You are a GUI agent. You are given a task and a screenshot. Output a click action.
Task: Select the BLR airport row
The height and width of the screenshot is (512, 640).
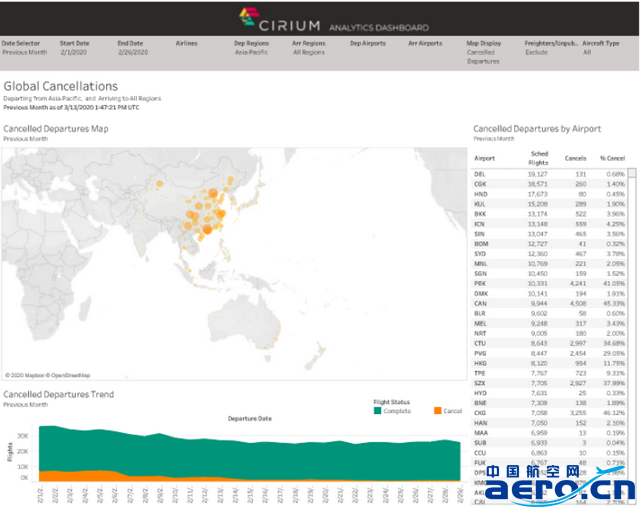[x=549, y=314]
